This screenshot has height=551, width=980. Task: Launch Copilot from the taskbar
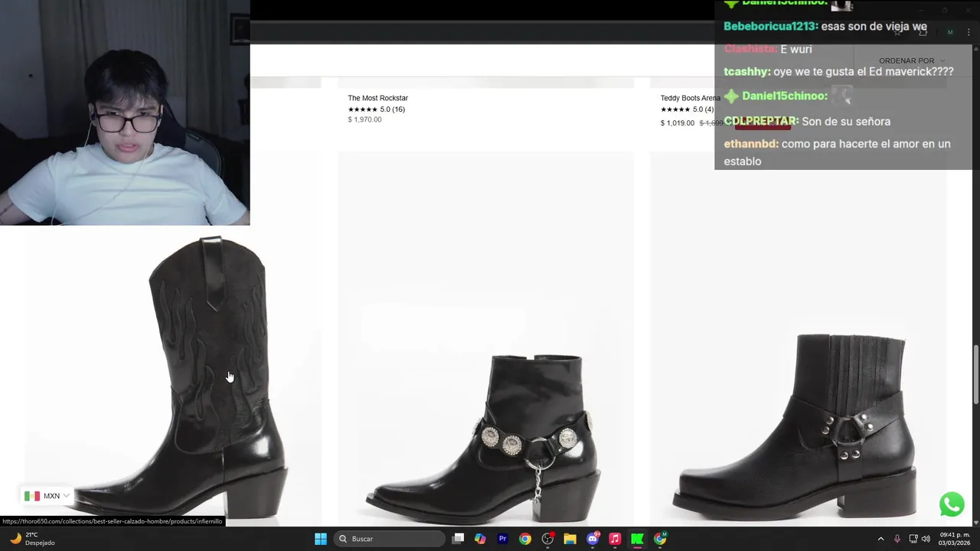(480, 539)
